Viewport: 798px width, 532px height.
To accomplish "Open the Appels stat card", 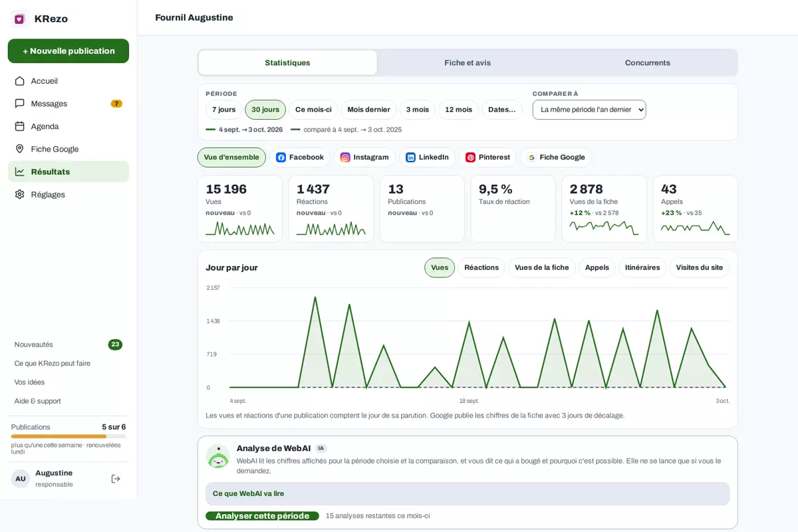I will click(x=695, y=209).
